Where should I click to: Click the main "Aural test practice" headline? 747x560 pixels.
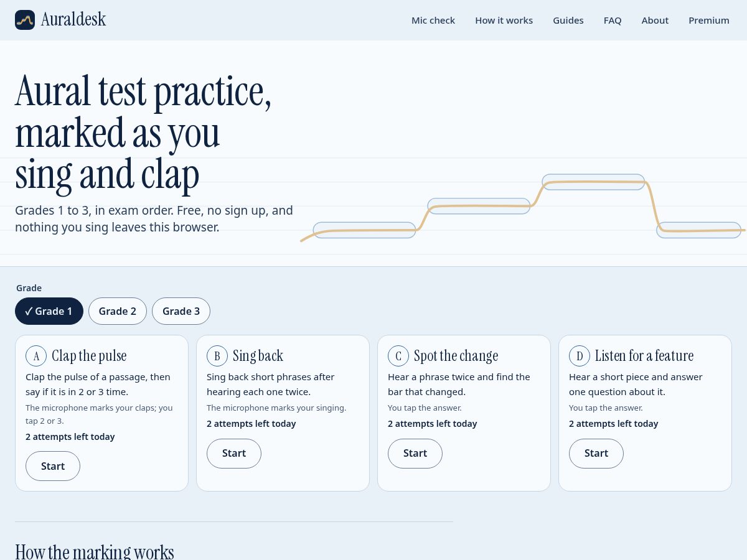tap(143, 133)
